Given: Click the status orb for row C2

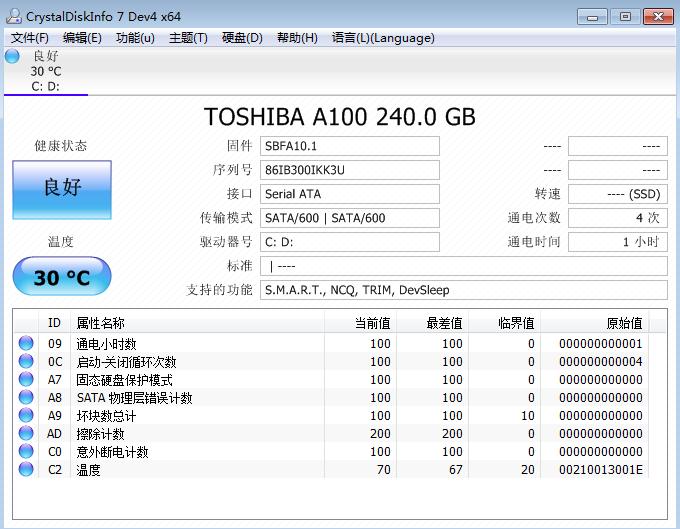Looking at the screenshot, I should (26, 469).
